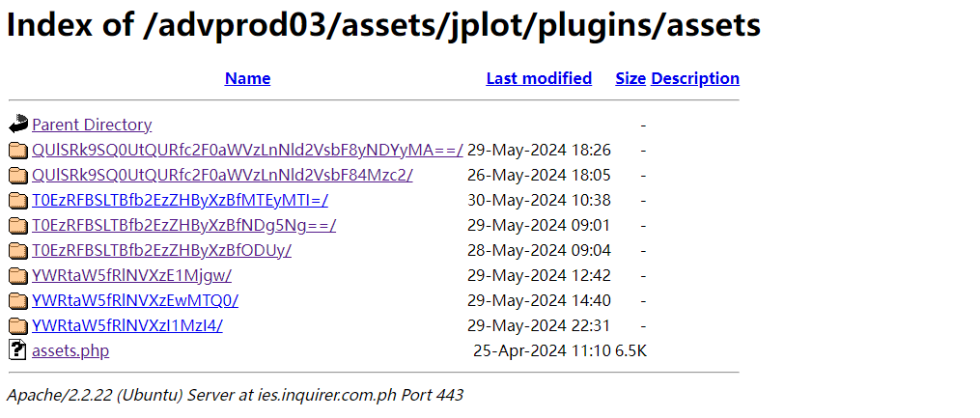Click the unknown-file icon beside assets.php
The width and height of the screenshot is (980, 418).
[18, 349]
